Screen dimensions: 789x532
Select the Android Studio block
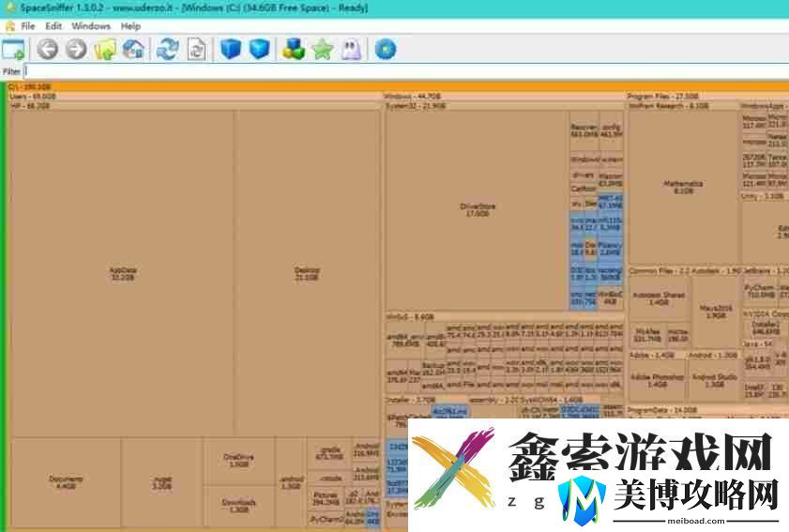(714, 380)
